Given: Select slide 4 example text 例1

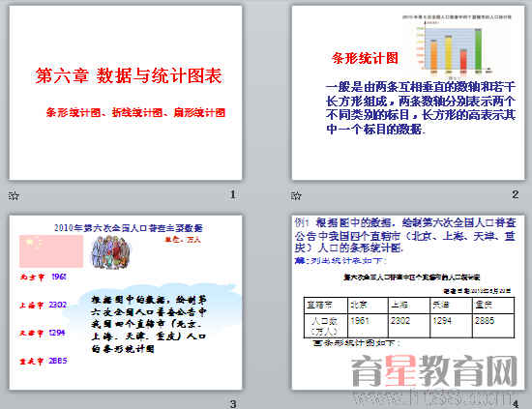Looking at the screenshot, I should pos(405,235).
